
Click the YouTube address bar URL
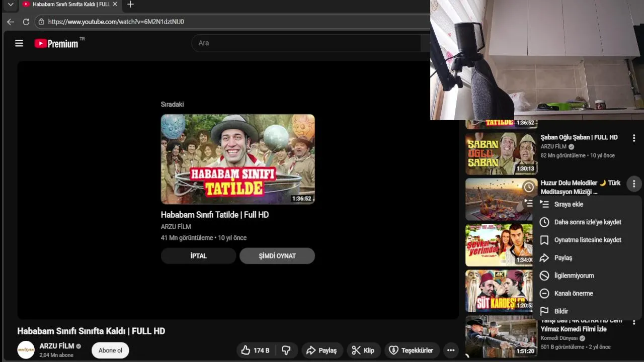116,22
